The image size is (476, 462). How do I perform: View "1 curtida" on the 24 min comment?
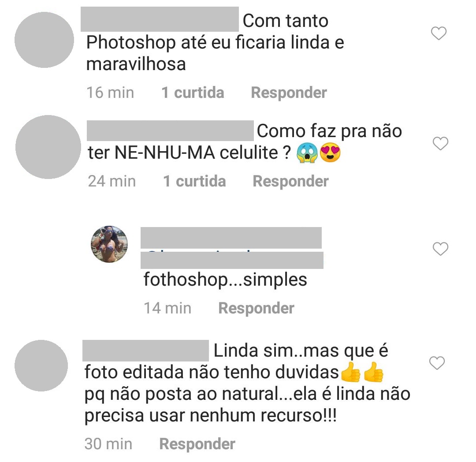pos(195,181)
